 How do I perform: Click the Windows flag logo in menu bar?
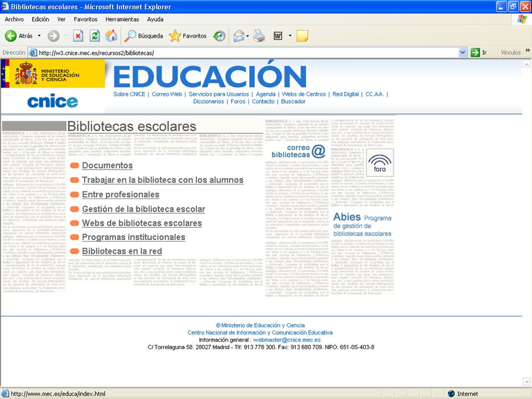point(522,19)
